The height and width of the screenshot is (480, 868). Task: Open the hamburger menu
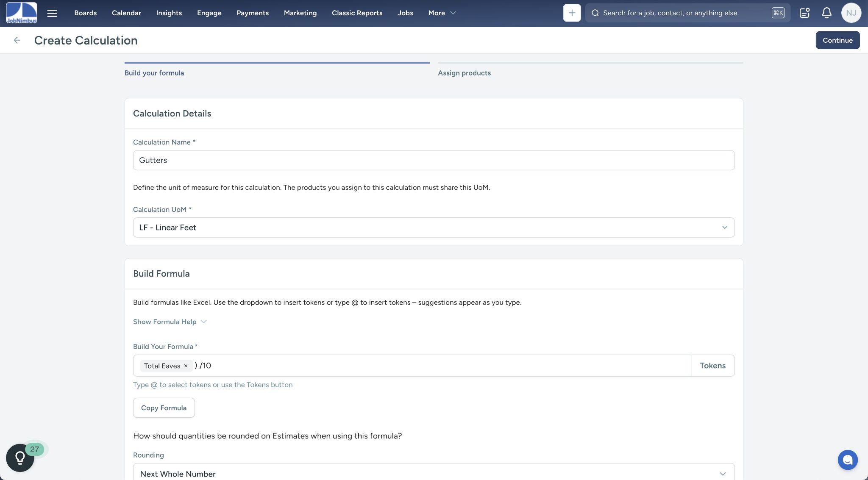pos(52,13)
